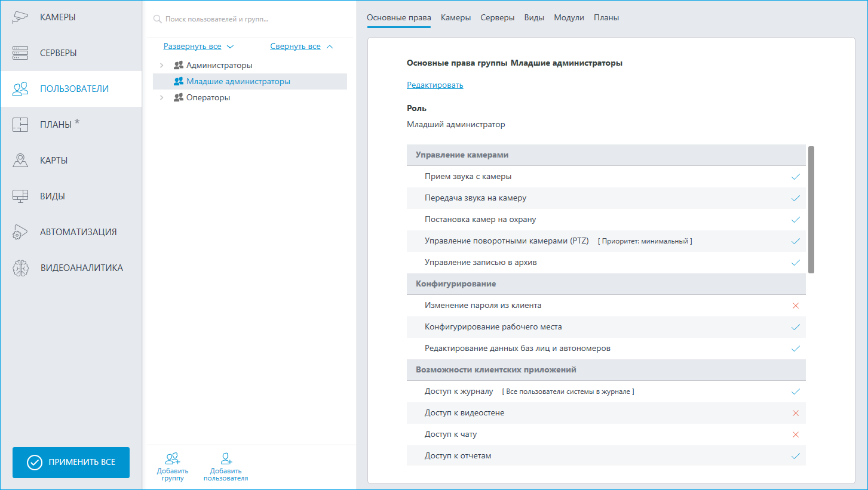The height and width of the screenshot is (490, 868).
Task: Open ВИДЕОАНАЛИТИКА section in sidebar
Action: click(71, 268)
